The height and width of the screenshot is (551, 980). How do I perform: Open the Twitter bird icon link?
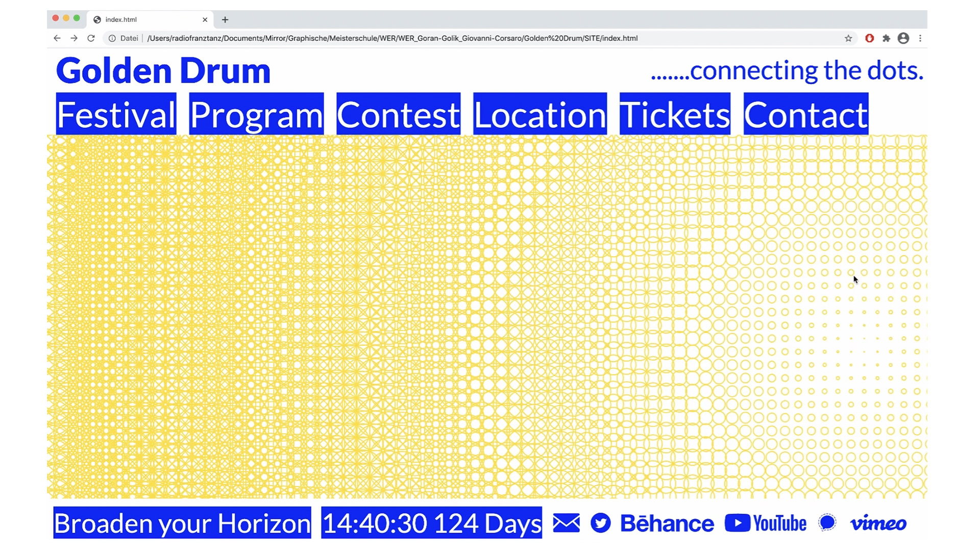pyautogui.click(x=600, y=523)
